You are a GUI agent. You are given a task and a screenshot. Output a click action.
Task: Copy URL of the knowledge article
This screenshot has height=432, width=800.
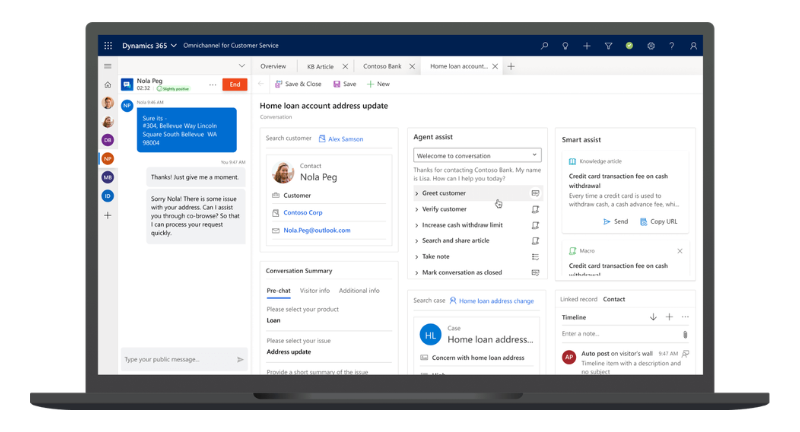659,221
